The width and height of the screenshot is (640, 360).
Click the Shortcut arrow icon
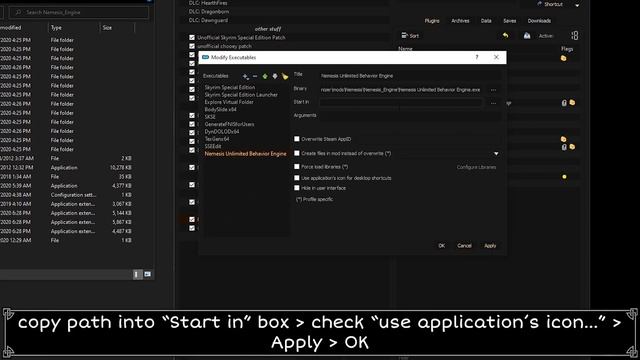(x=540, y=4)
